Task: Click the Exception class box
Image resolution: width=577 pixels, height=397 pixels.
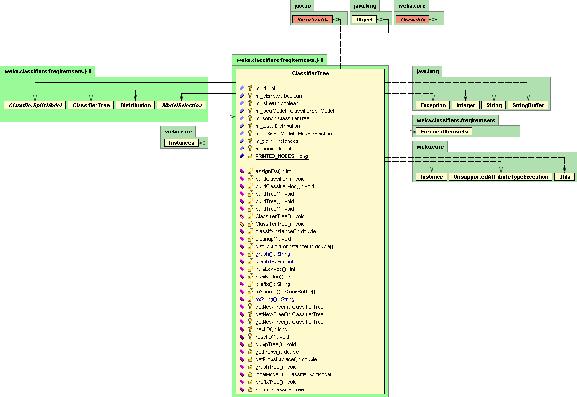Action: pyautogui.click(x=433, y=105)
